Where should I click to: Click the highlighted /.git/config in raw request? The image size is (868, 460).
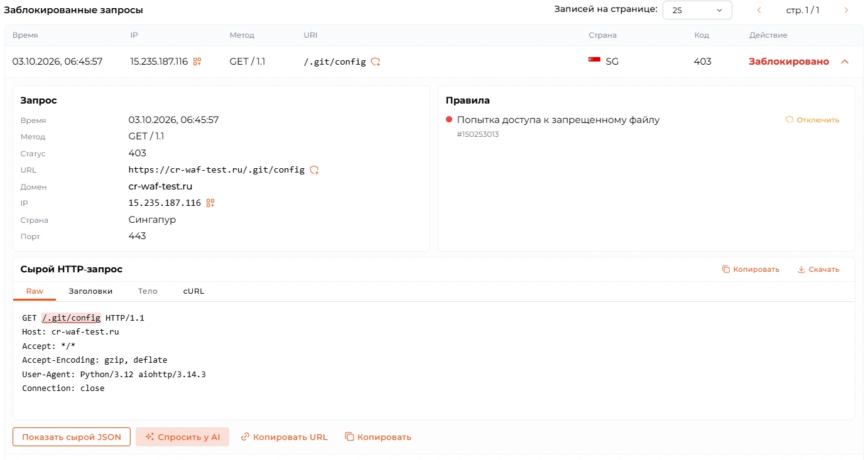coord(71,318)
